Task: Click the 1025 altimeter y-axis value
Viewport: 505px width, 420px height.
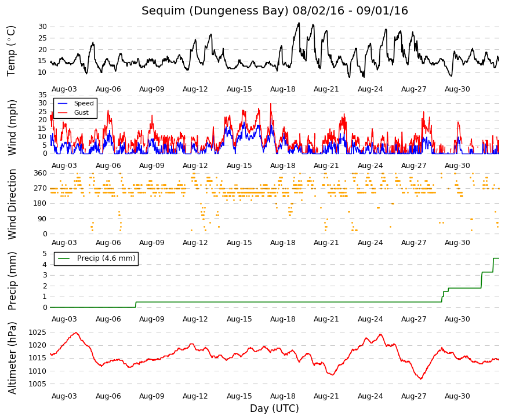Action: (x=38, y=333)
